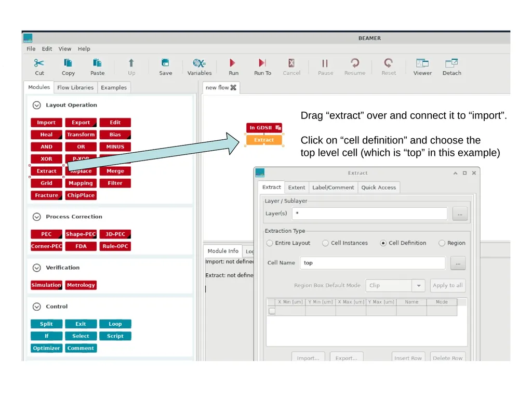Click the Fracture module button
This screenshot has height=399, width=532.
[46, 195]
